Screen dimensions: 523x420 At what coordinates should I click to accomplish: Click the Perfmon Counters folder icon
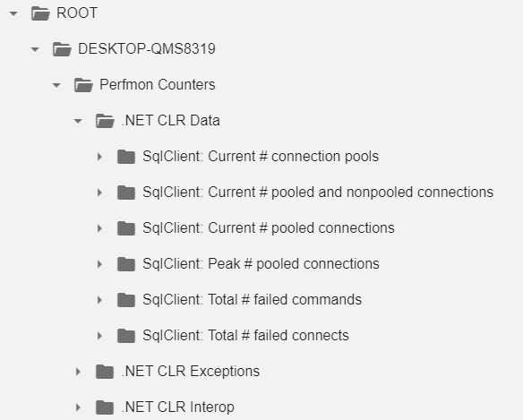[83, 85]
